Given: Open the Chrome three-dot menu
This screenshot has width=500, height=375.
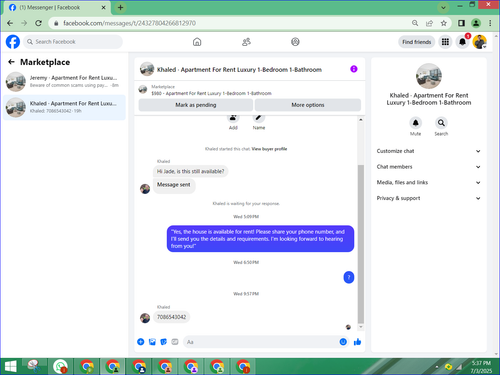Looking at the screenshot, I should (490, 23).
